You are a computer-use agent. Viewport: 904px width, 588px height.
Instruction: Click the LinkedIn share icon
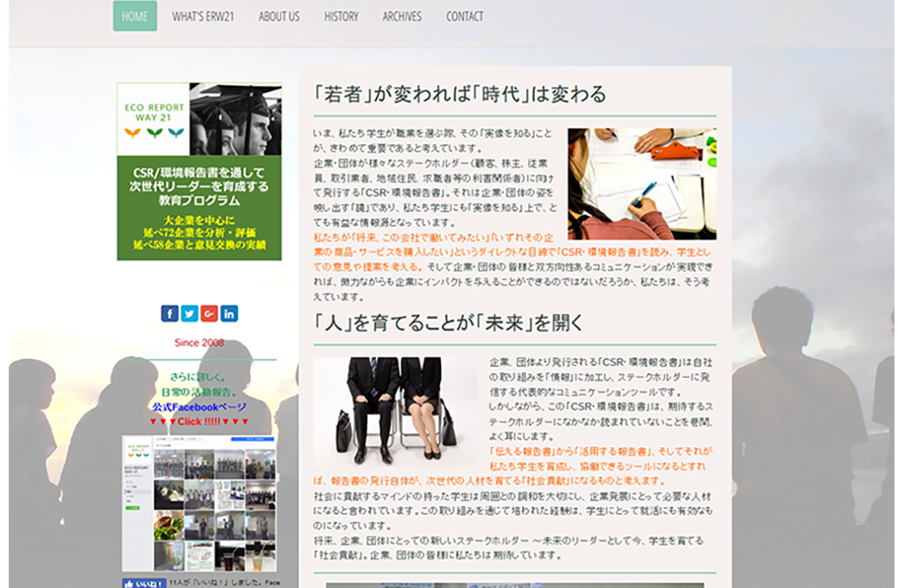point(229,313)
